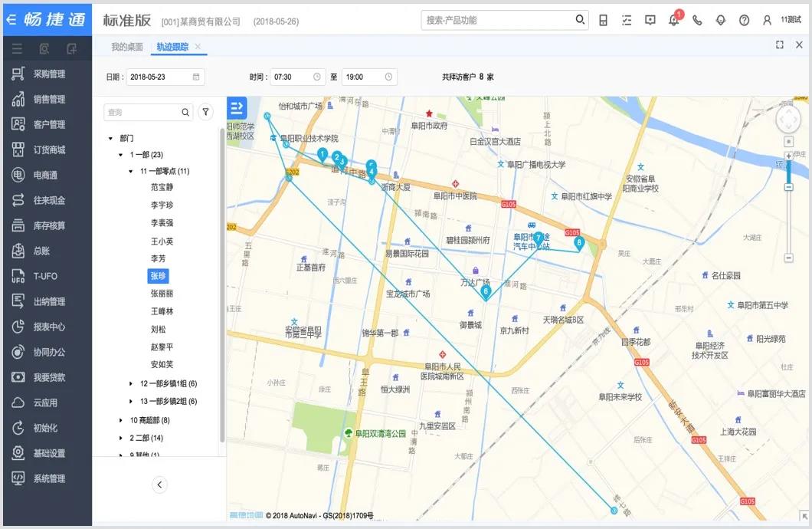Expand 10 商超部 (8) node

121,420
